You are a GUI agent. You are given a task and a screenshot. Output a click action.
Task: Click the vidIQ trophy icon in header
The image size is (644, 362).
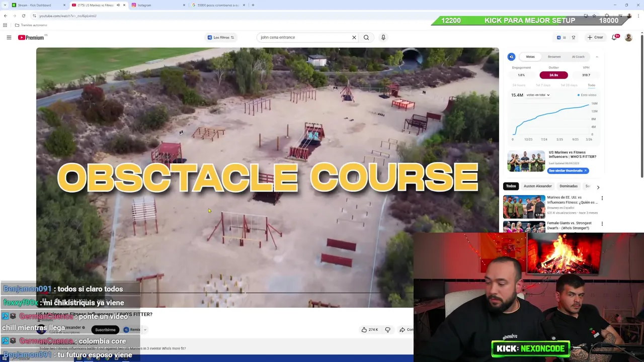[x=573, y=37]
